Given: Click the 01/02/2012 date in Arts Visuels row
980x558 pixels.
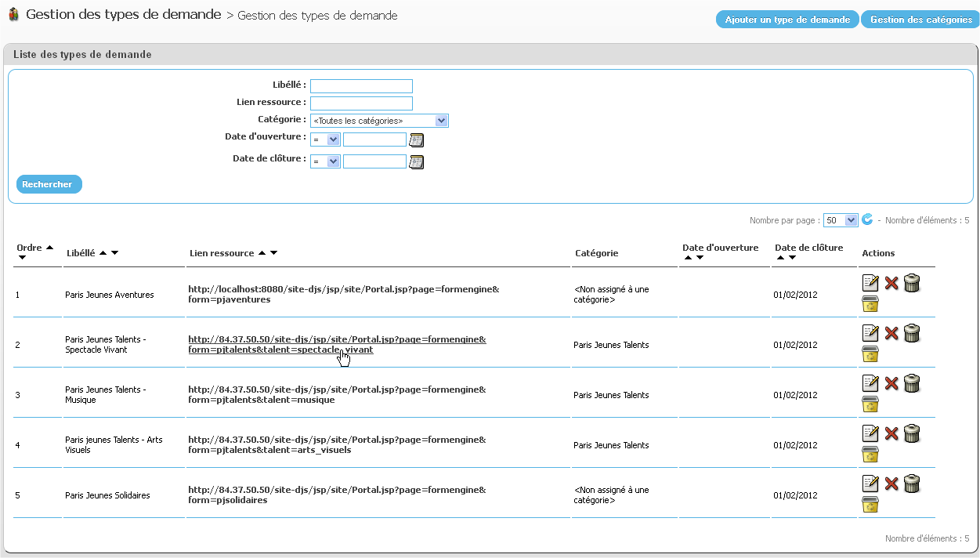Looking at the screenshot, I should coord(795,445).
